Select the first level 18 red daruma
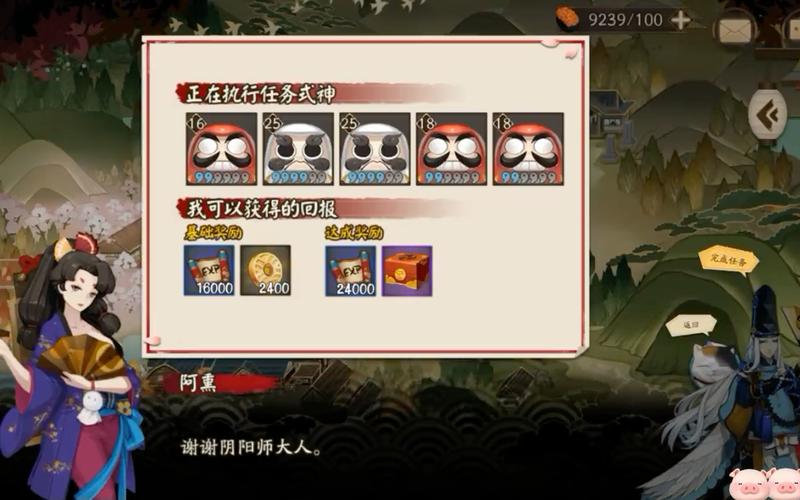 [452, 148]
